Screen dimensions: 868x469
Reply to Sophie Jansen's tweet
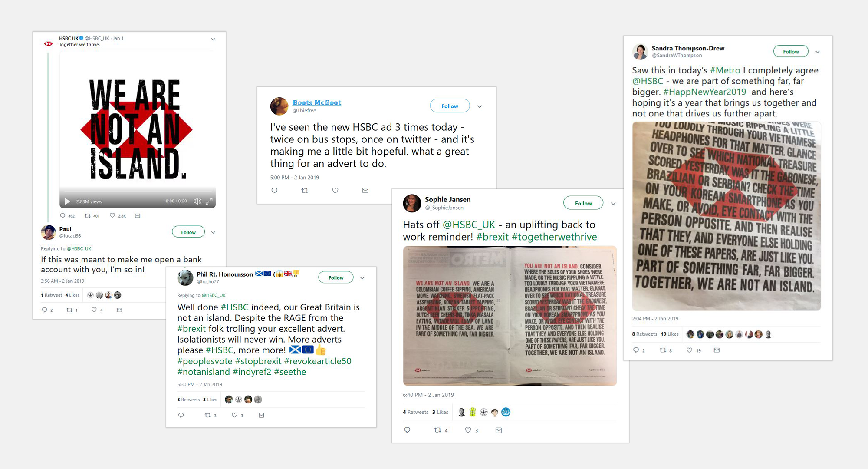[407, 430]
